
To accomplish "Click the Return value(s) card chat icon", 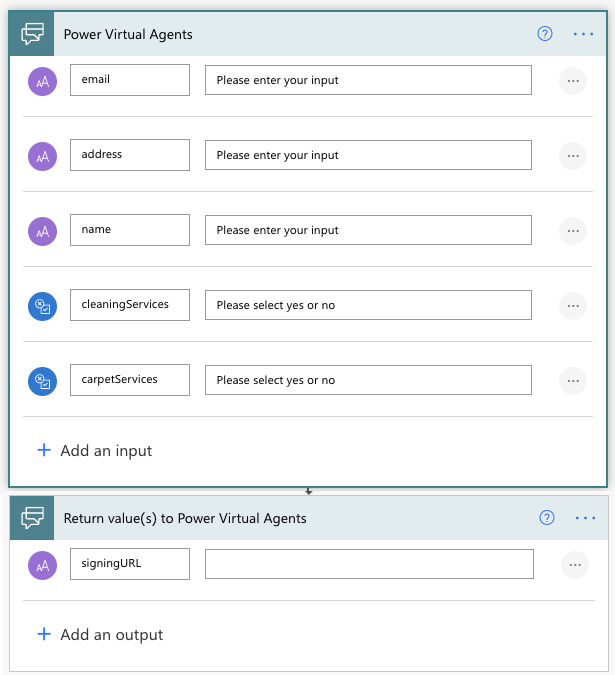I will (33, 518).
